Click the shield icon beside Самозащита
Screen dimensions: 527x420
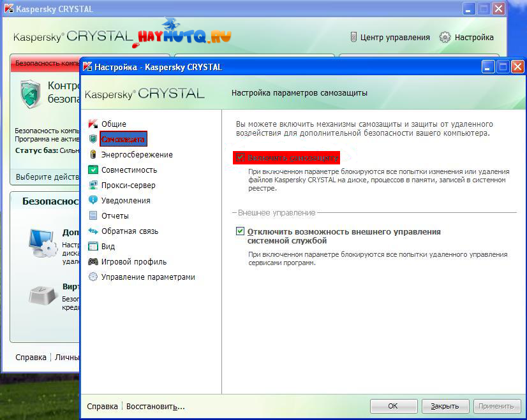tap(93, 139)
